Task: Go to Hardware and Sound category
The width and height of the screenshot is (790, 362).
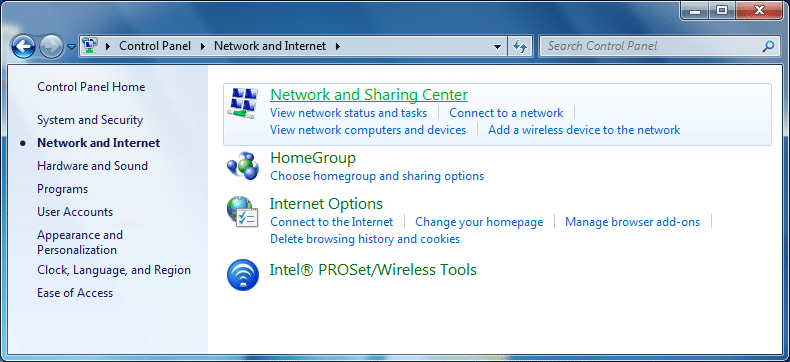Action: 93,166
